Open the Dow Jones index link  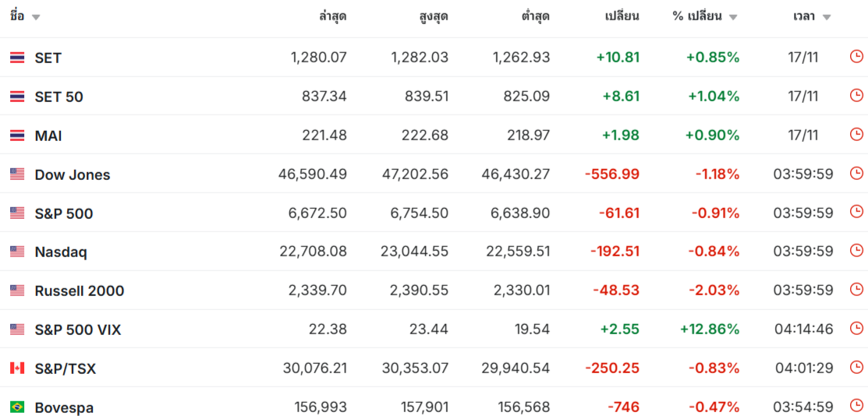pos(73,175)
